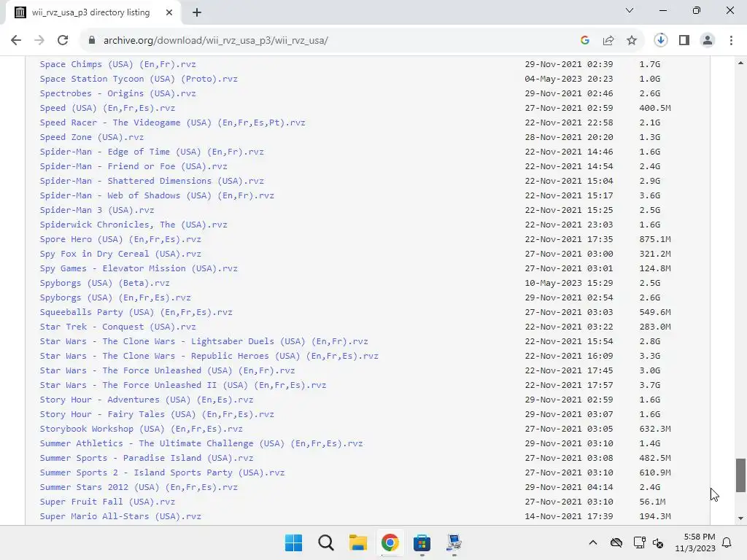
Task: Download Star Wars Clone Wars Lightsaber Duels
Action: pyautogui.click(x=204, y=341)
